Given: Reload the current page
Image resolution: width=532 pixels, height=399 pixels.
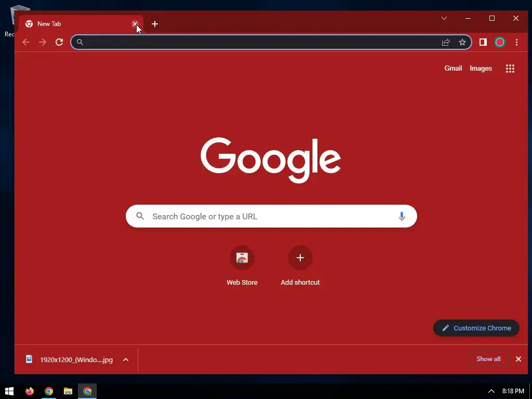Looking at the screenshot, I should [59, 42].
